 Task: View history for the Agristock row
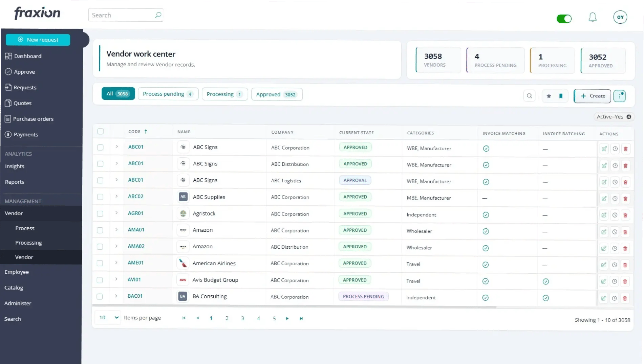[615, 215]
